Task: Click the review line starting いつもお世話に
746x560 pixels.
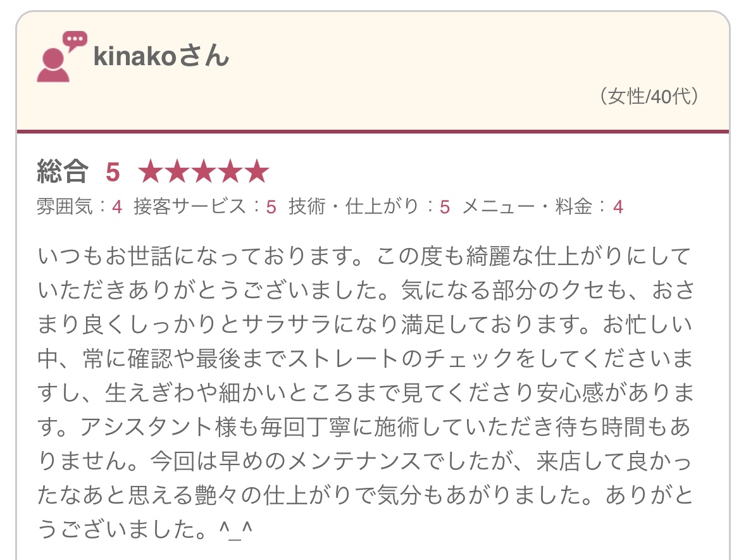Action: (x=364, y=258)
